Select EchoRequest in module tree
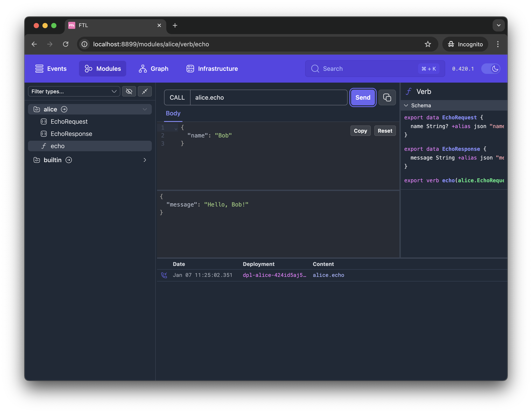This screenshot has height=413, width=532. coord(69,121)
